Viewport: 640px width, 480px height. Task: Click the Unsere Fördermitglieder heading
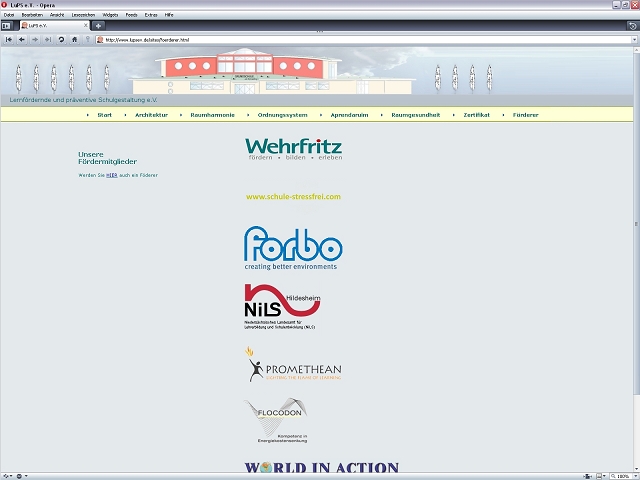point(107,158)
